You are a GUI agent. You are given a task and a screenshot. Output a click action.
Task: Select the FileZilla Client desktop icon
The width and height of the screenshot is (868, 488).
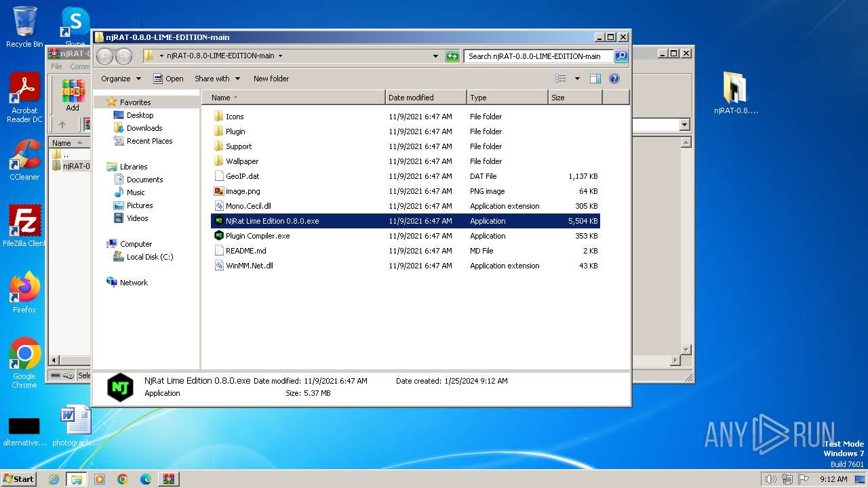pyautogui.click(x=24, y=226)
